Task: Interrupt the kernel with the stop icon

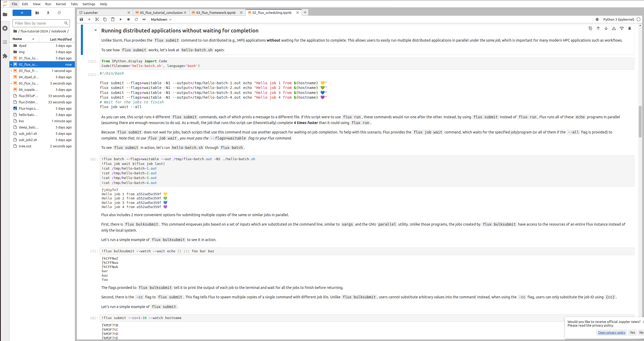Action: pos(128,19)
